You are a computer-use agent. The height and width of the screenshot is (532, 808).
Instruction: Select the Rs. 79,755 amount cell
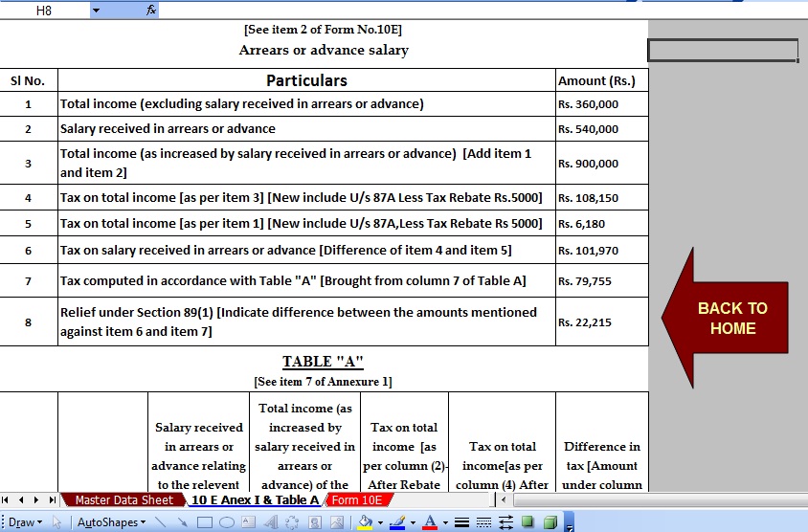[602, 280]
